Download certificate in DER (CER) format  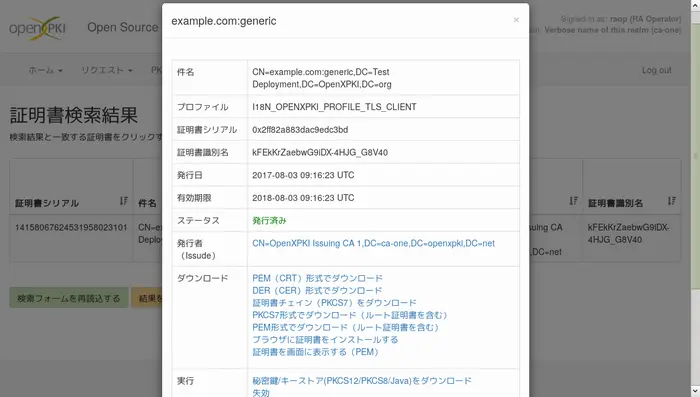click(317, 291)
